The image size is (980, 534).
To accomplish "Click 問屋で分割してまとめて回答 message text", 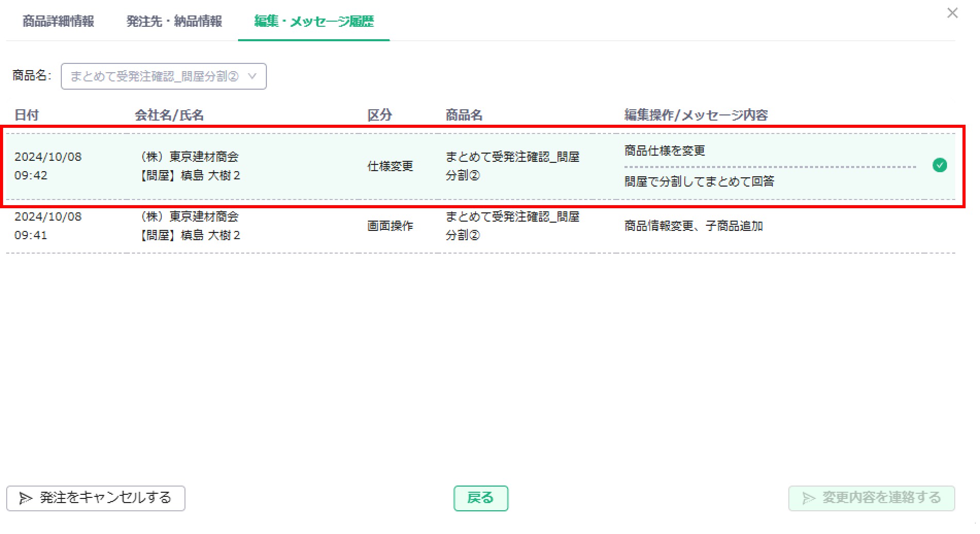I will [x=699, y=181].
